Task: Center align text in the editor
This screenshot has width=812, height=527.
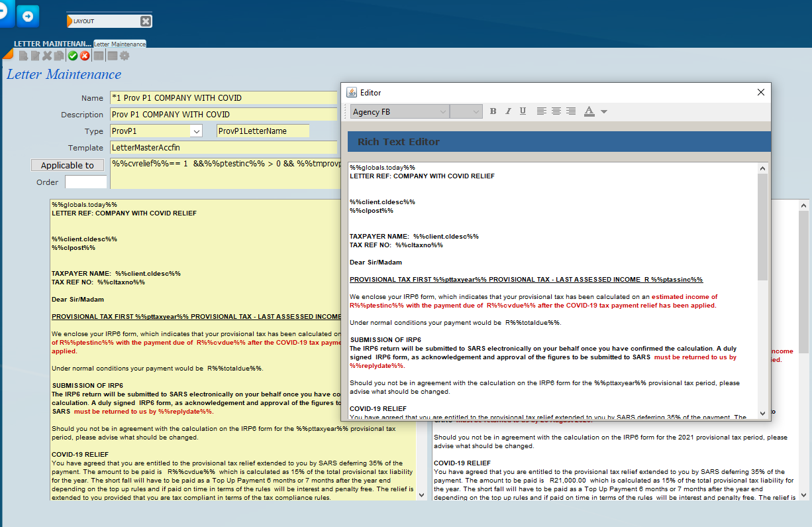Action: (x=556, y=111)
